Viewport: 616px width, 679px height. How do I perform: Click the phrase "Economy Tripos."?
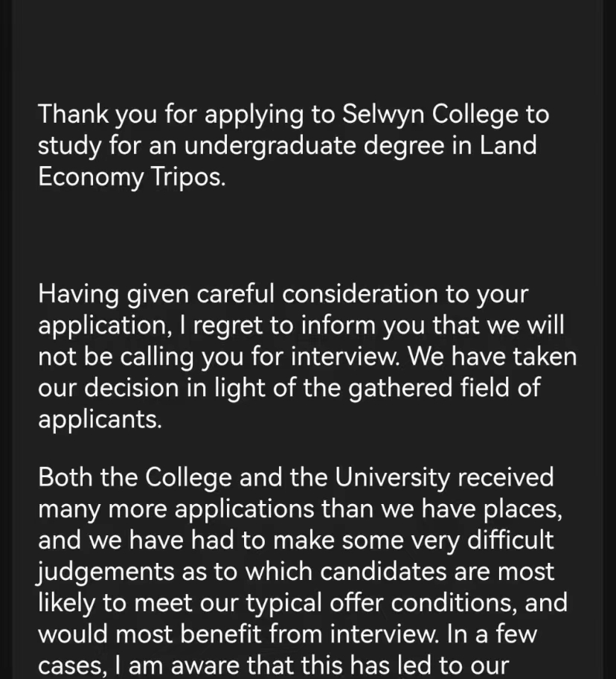tap(131, 177)
